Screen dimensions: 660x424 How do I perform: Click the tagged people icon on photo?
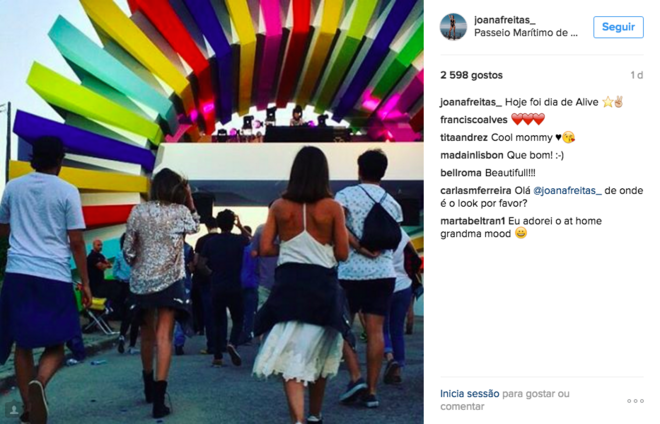(14, 410)
